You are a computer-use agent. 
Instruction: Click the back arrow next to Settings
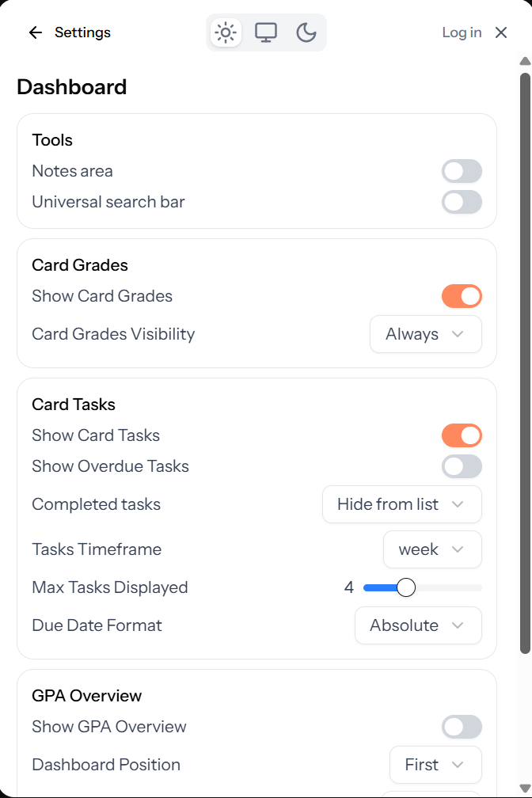pos(34,32)
